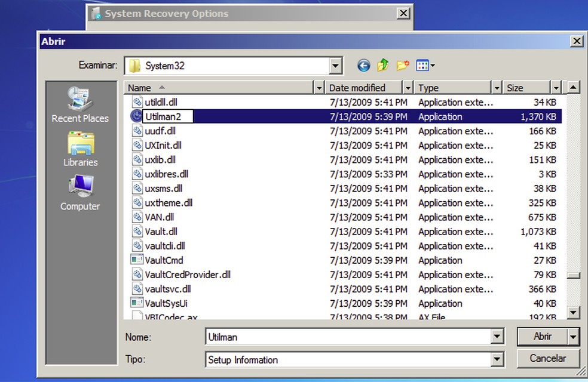Open the Name column filter arrow
The width and height of the screenshot is (588, 382).
[319, 88]
